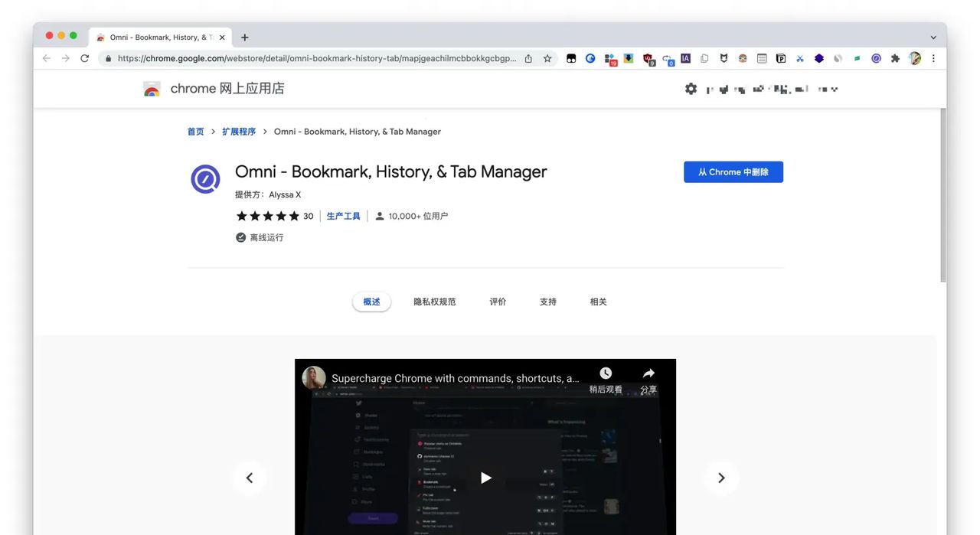Click the review count 30
The height and width of the screenshot is (535, 980).
tap(309, 217)
